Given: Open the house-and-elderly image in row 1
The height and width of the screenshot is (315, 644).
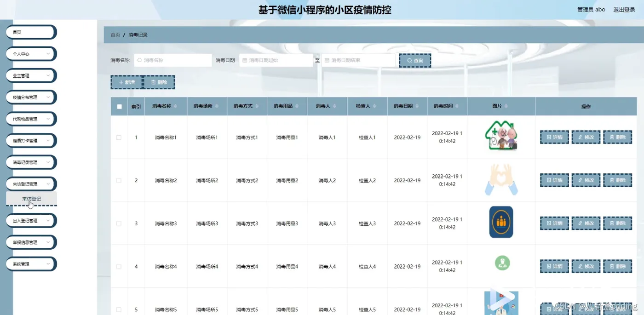Looking at the screenshot, I should coord(501,136).
